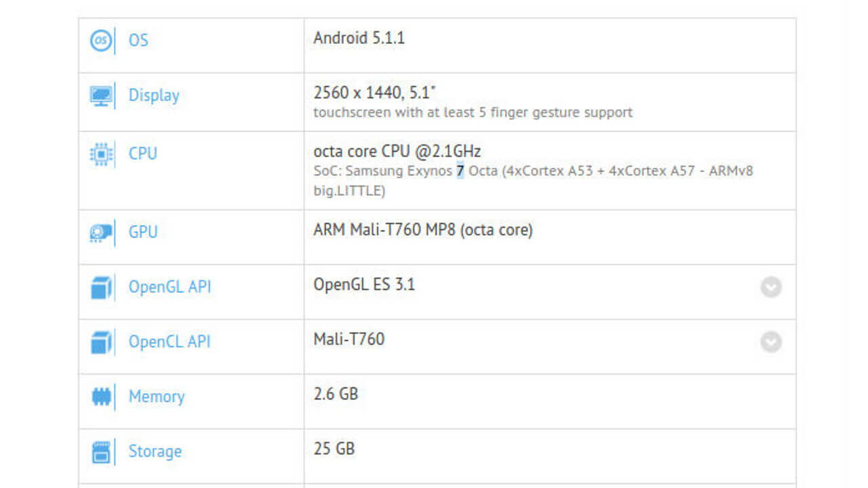Open the OS label link
868x488 pixels.
138,41
